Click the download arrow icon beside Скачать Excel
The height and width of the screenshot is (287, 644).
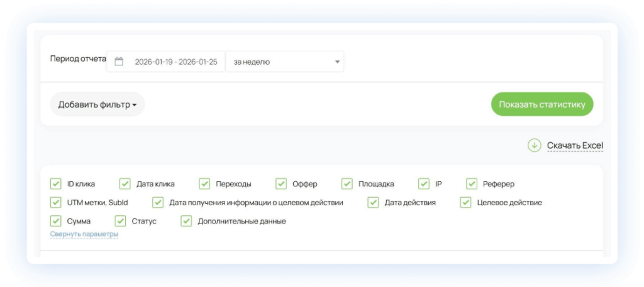(535, 145)
